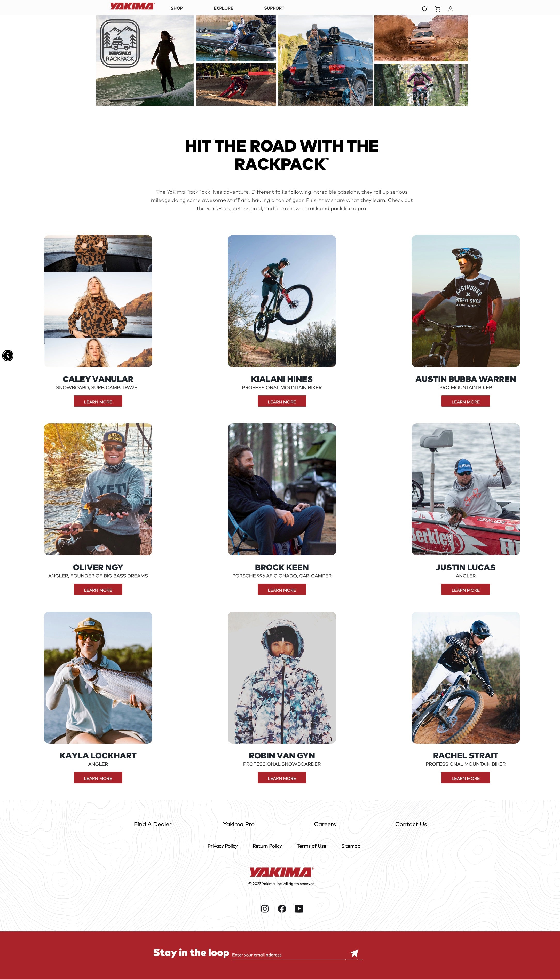This screenshot has width=560, height=979.
Task: Learn more about Caley Vanular
Action: 98,401
